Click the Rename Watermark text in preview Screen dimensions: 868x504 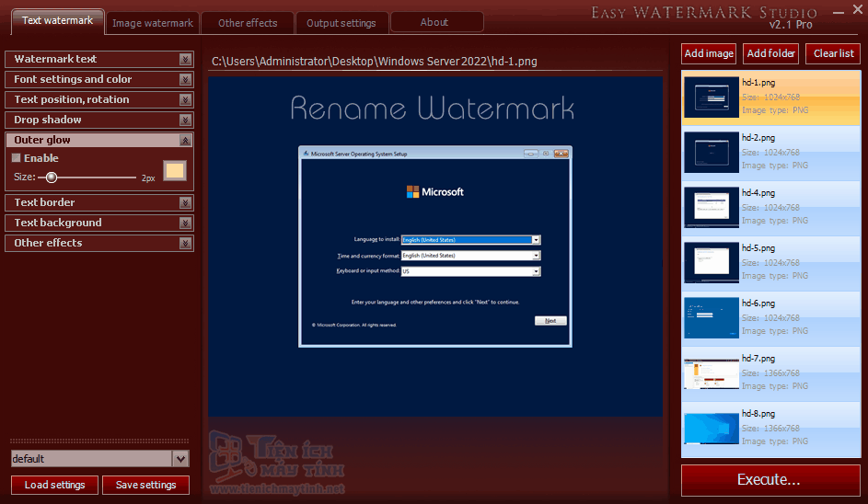tap(433, 108)
